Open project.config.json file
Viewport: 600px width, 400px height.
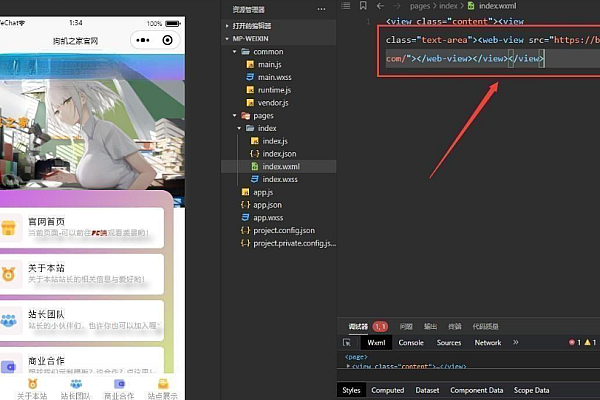pyautogui.click(x=284, y=230)
